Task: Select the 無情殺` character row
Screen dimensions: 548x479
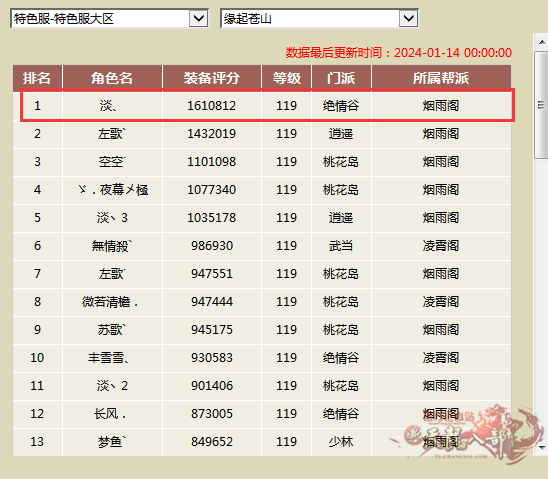Action: coord(262,246)
